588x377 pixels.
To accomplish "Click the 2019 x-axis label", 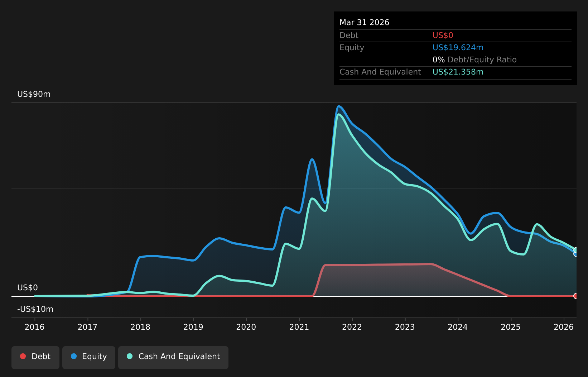I will tap(193, 327).
